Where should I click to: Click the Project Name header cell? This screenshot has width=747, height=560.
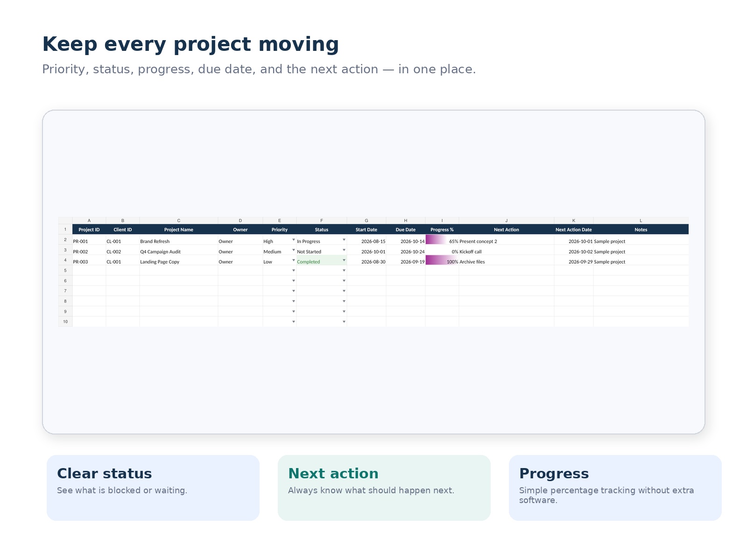point(179,230)
